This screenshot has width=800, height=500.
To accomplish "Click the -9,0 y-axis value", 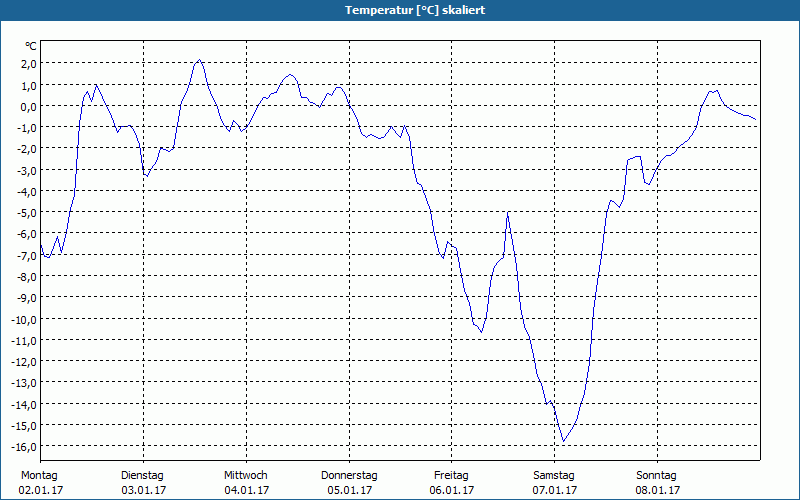I will (27, 298).
